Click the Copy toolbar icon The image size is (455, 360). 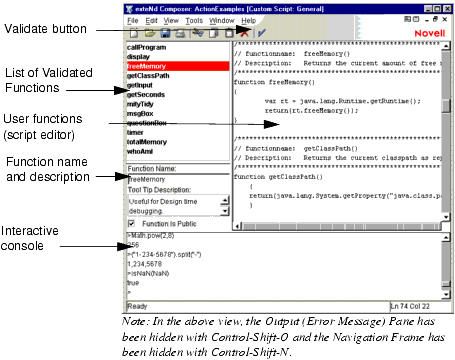214,33
